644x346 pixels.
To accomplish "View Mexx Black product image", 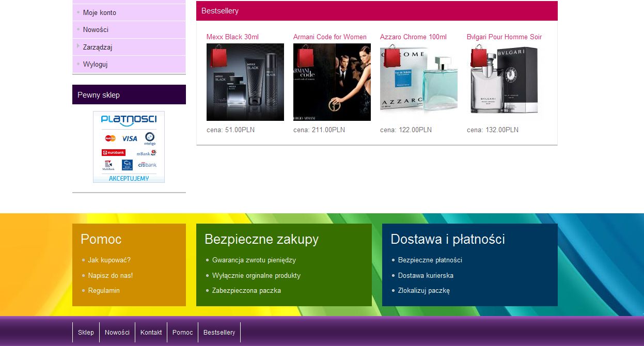I will (x=245, y=82).
